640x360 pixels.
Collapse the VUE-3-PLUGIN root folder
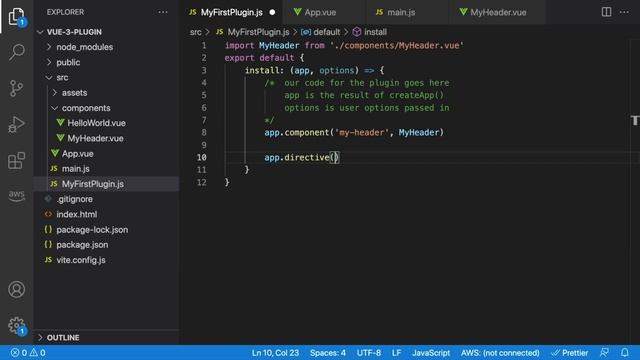pos(106,32)
